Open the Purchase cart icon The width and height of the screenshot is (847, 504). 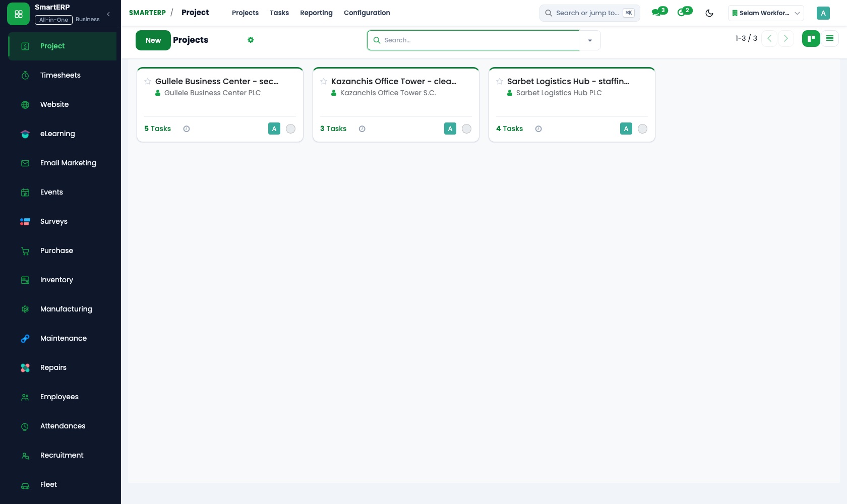click(25, 250)
